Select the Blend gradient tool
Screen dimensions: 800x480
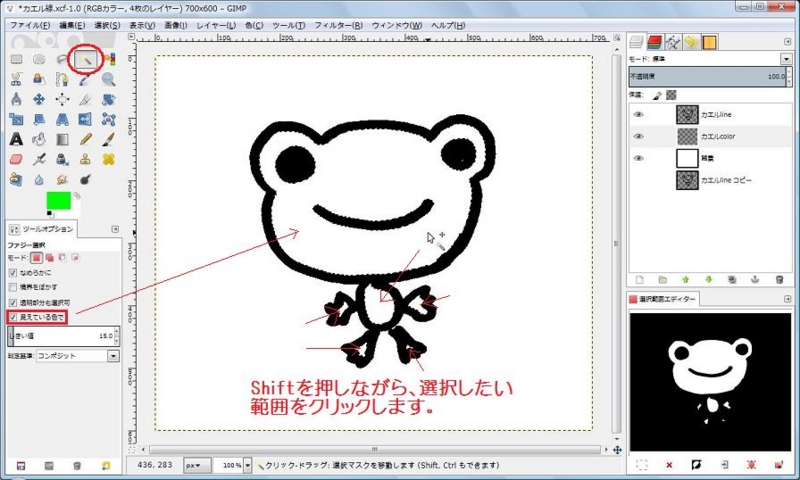[x=62, y=139]
